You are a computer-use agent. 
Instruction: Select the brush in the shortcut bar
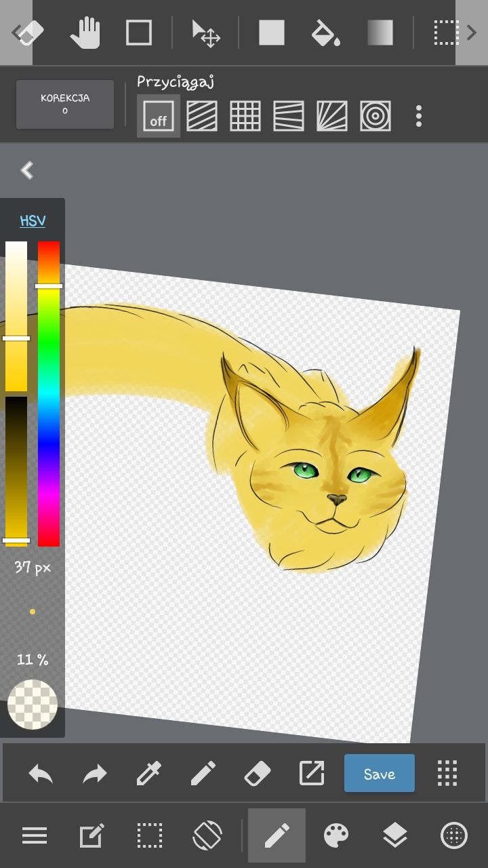pos(203,774)
